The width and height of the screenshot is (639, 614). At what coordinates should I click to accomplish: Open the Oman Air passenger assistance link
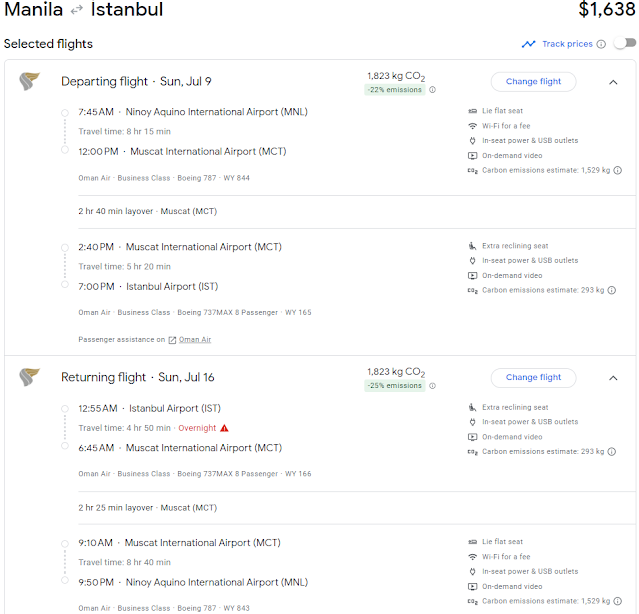[x=195, y=340]
